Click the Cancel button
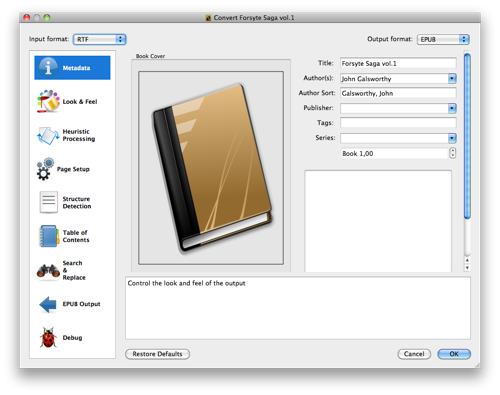The image size is (500, 395). (x=414, y=354)
